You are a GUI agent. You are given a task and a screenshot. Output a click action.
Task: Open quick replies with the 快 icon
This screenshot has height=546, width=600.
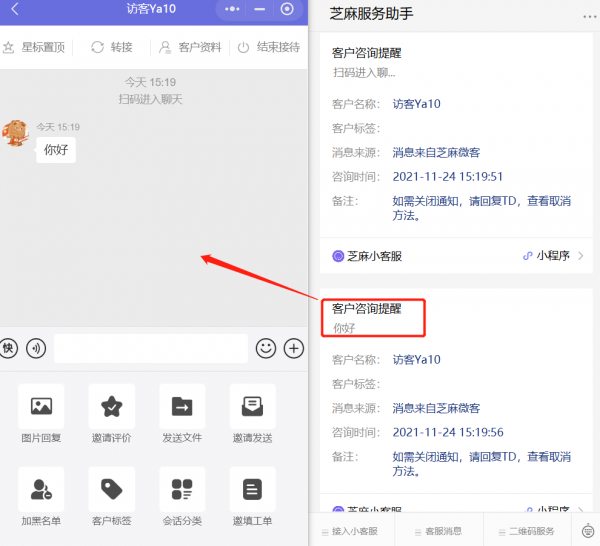[x=8, y=348]
